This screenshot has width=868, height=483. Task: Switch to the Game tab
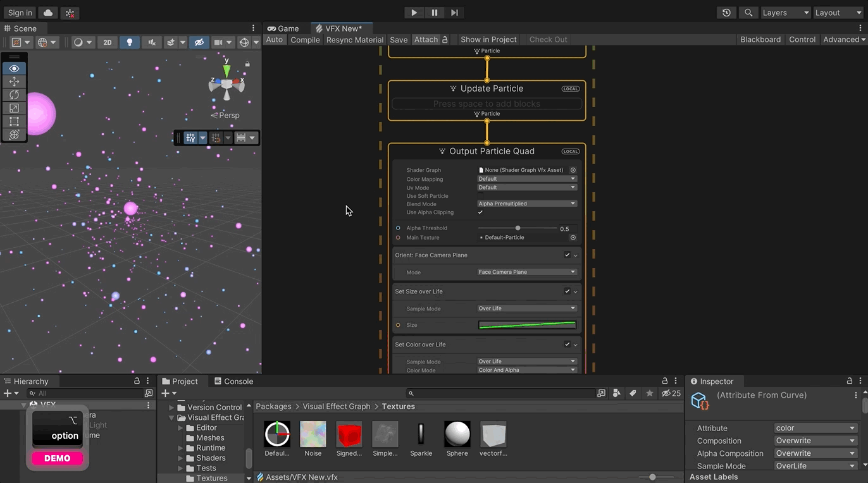pos(283,28)
